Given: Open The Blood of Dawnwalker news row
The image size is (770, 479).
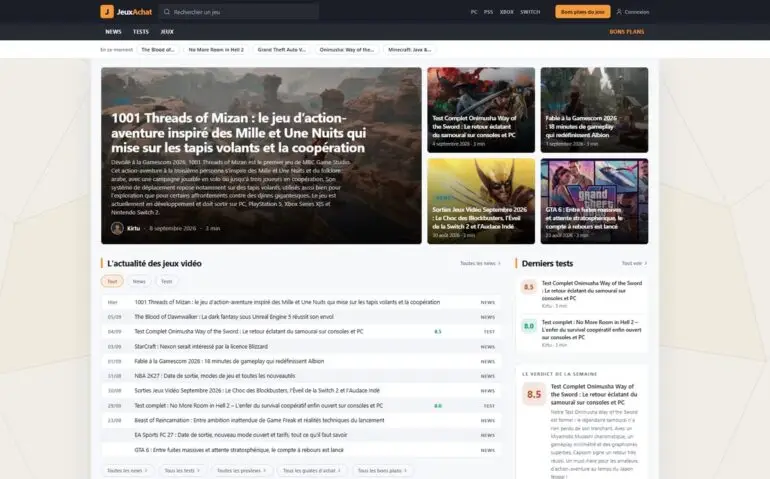Looking at the screenshot, I should pos(301,317).
